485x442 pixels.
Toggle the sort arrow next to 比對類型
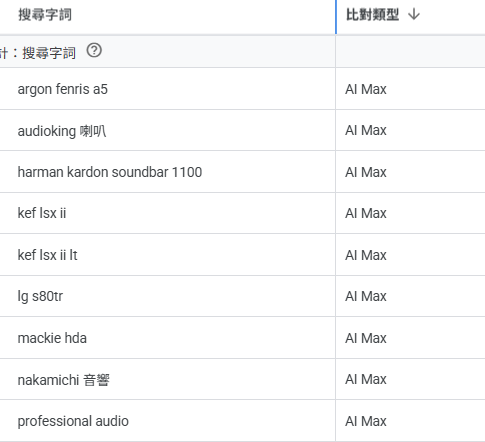[x=414, y=14]
